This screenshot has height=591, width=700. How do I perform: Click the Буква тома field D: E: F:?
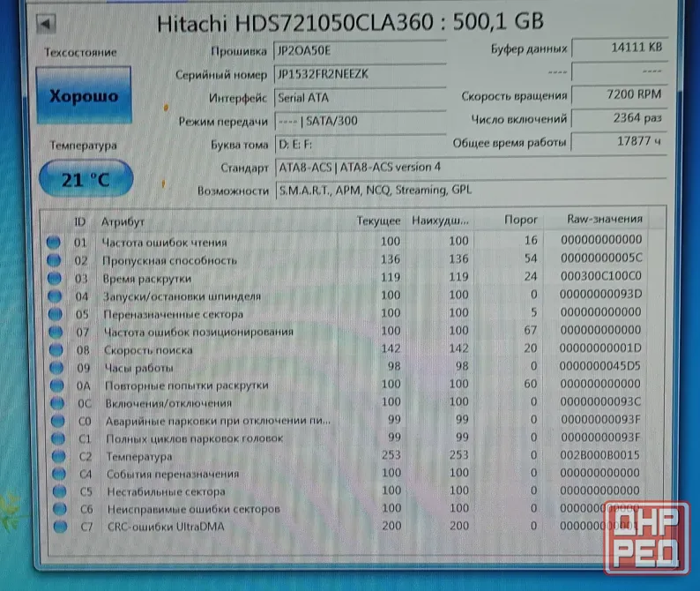(361, 145)
